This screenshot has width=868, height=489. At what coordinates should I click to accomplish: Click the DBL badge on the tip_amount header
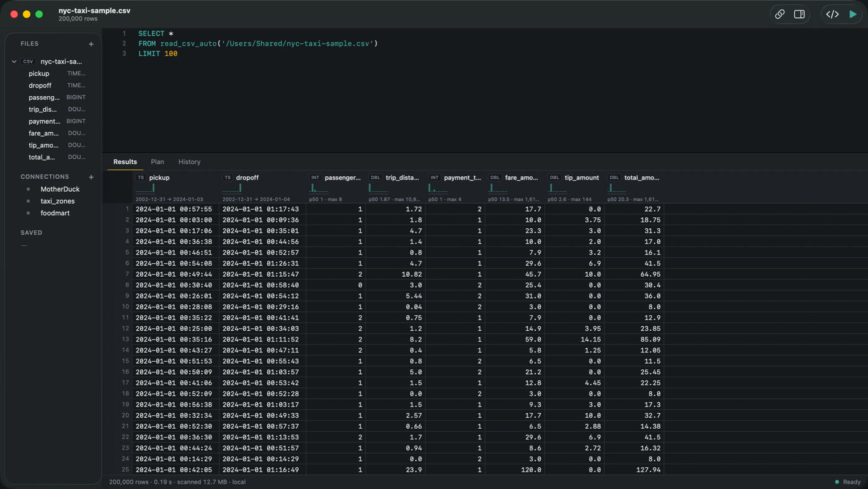click(554, 177)
